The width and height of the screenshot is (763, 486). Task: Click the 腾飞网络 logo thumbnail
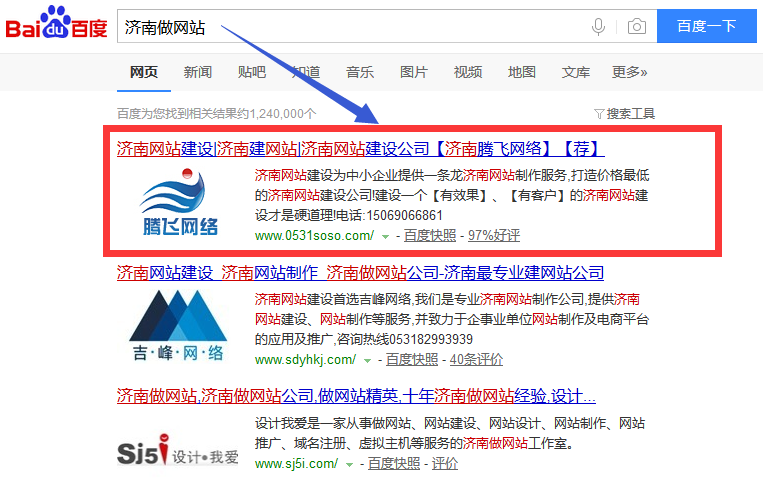(180, 202)
